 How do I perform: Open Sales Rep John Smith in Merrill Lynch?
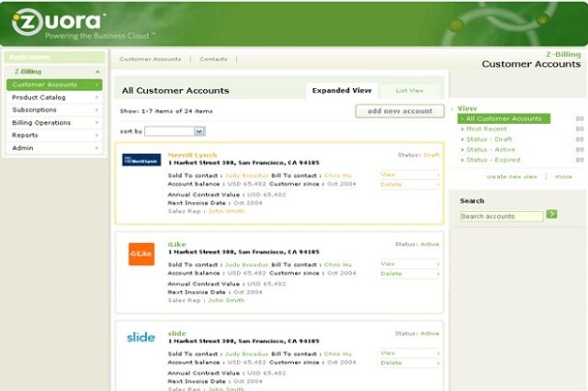(226, 211)
